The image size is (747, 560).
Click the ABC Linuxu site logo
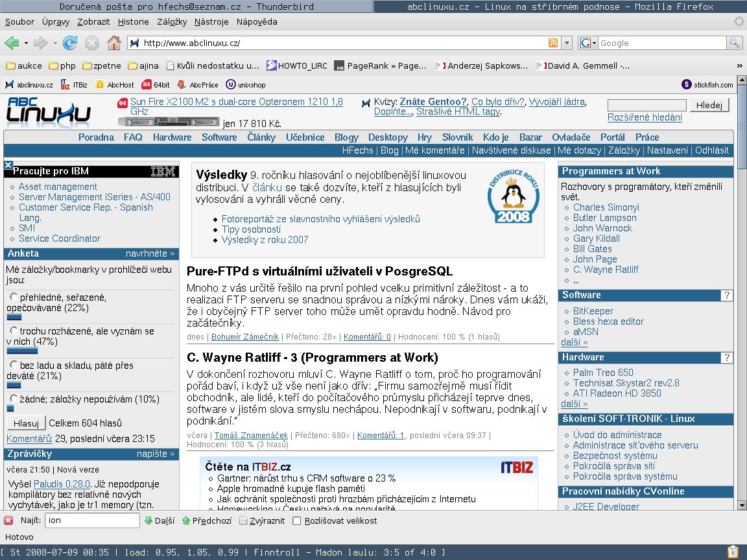[x=48, y=112]
